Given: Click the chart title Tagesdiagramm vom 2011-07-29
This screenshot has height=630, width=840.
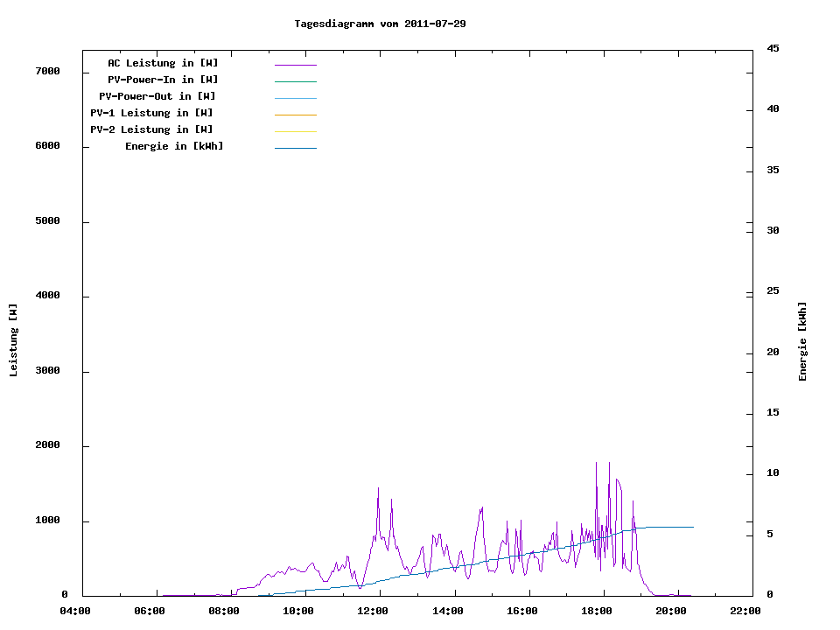Looking at the screenshot, I should click(380, 24).
